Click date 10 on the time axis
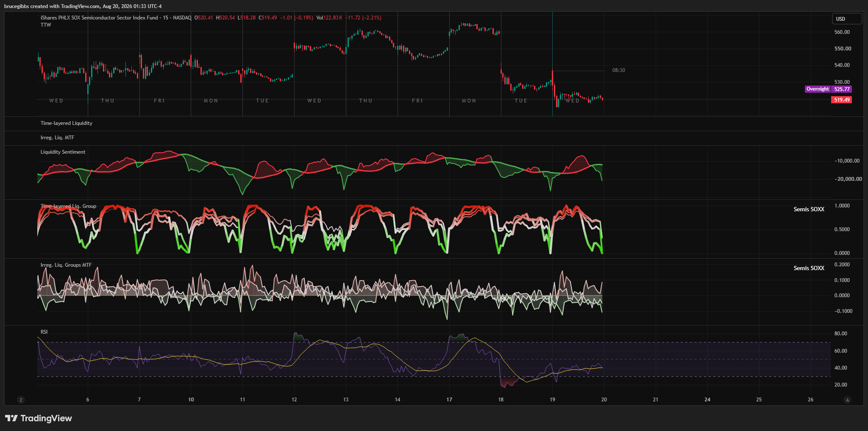Screen dimensions: 868x431 tap(191, 400)
